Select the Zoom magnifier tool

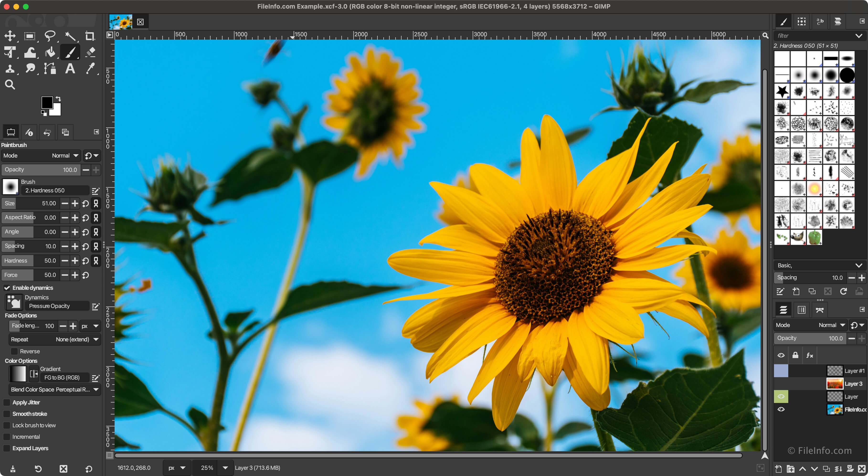(x=10, y=84)
